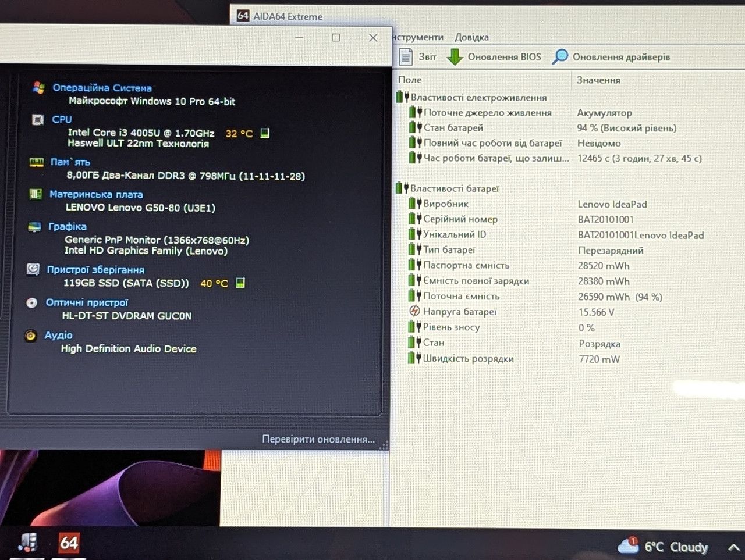
Task: Select the Поточна ємність row
Action: [570, 297]
